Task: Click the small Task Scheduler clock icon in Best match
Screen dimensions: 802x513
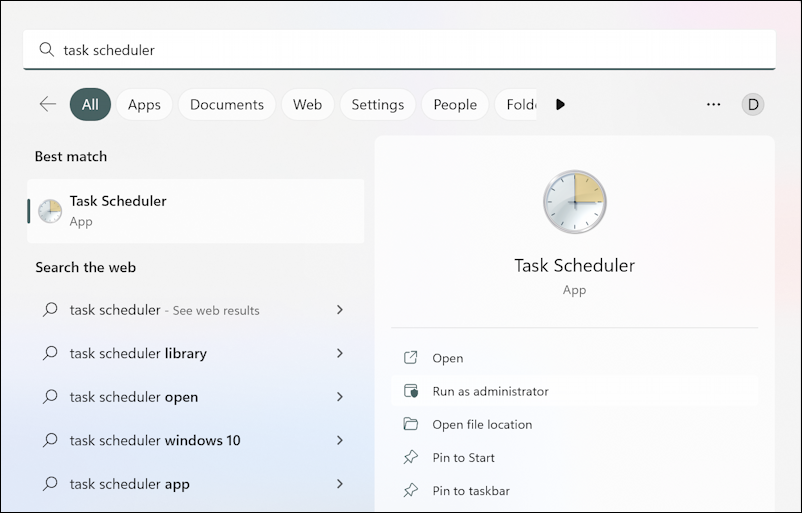Action: click(x=50, y=211)
